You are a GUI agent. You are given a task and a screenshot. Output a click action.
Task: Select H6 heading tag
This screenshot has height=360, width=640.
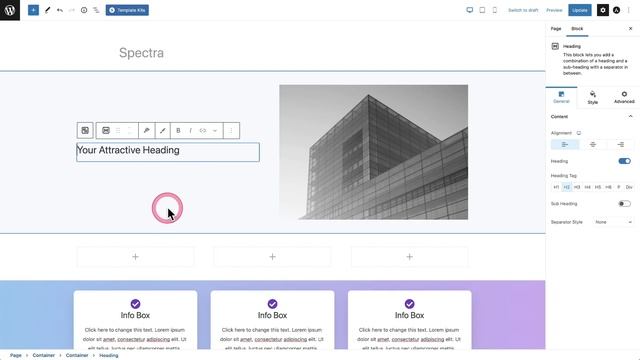point(608,187)
